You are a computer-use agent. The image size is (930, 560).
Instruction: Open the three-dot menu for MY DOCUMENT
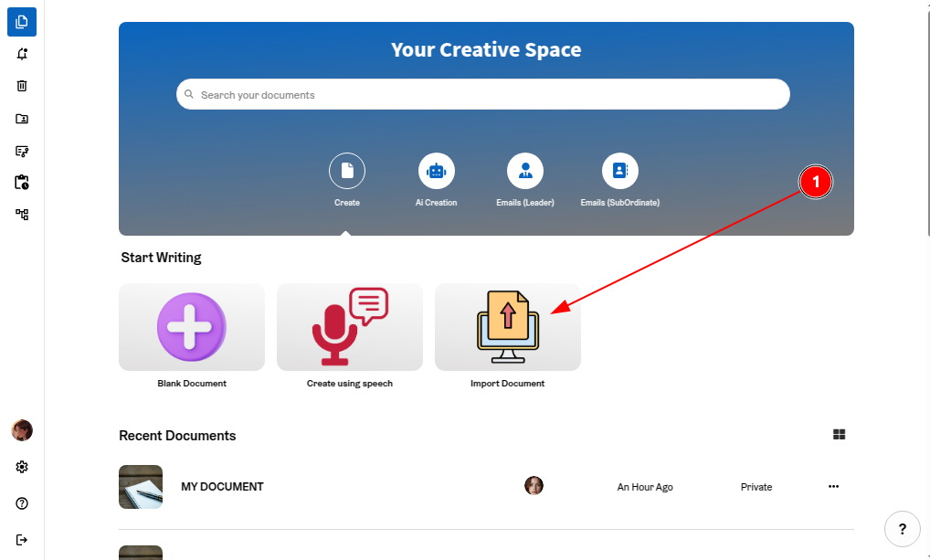point(833,487)
